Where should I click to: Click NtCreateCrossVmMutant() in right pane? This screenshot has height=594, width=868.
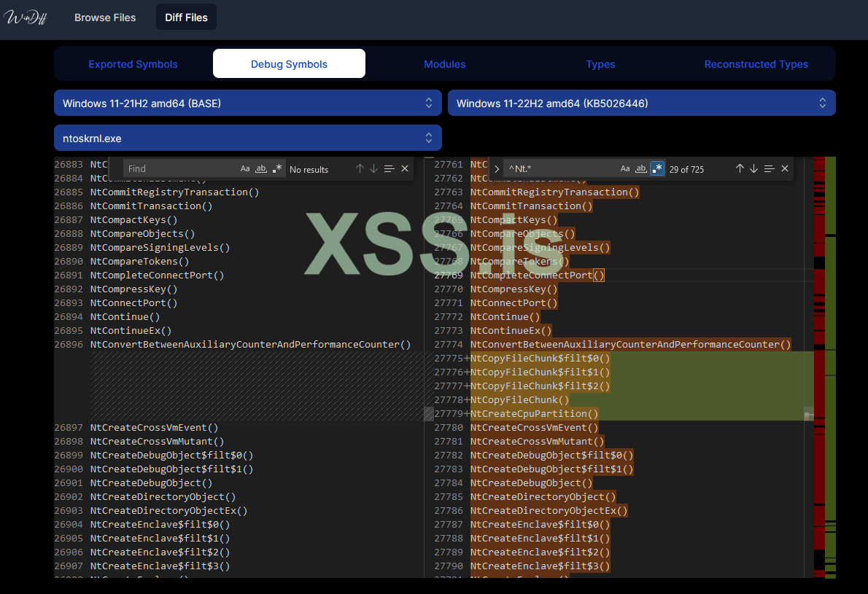click(537, 442)
